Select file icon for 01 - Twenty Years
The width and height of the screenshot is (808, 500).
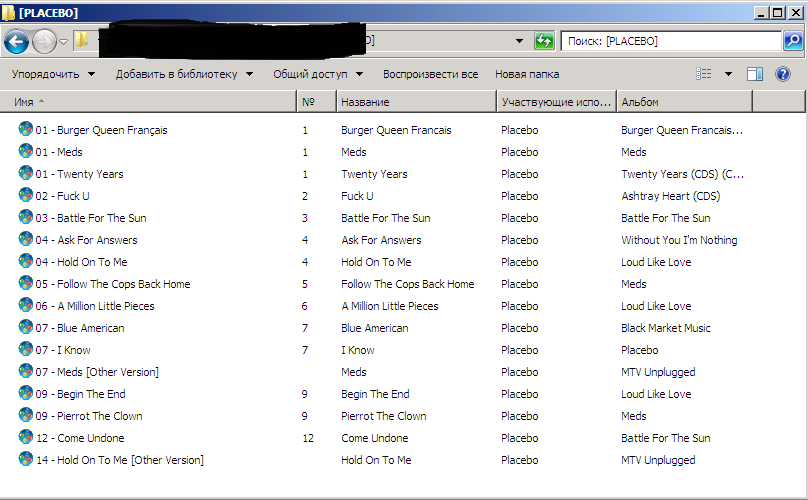tap(25, 173)
